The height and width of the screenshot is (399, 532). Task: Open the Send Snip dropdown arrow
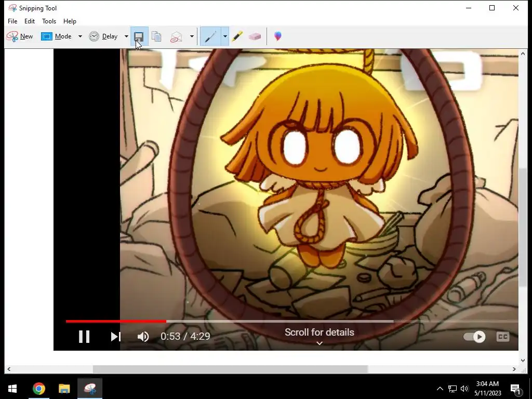tap(192, 36)
